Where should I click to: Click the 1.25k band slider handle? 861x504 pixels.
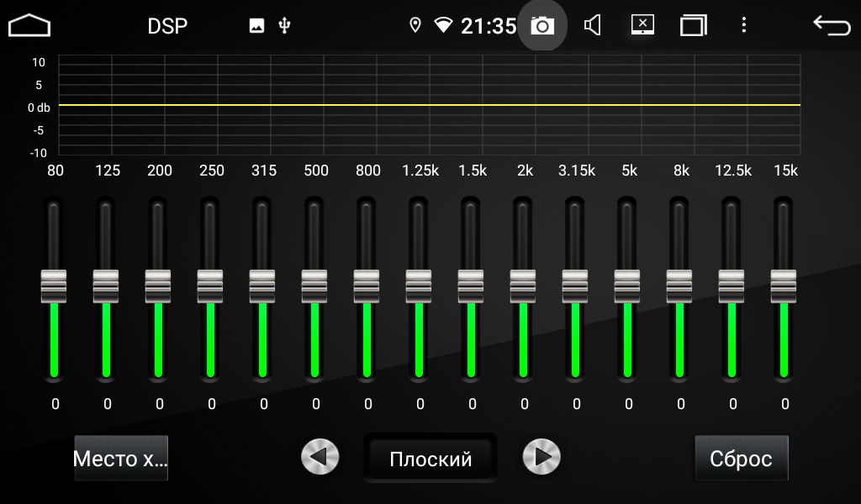coord(419,286)
